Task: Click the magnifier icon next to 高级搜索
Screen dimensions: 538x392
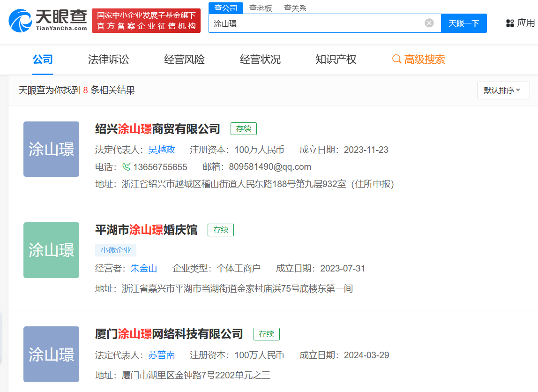Action: (396, 60)
